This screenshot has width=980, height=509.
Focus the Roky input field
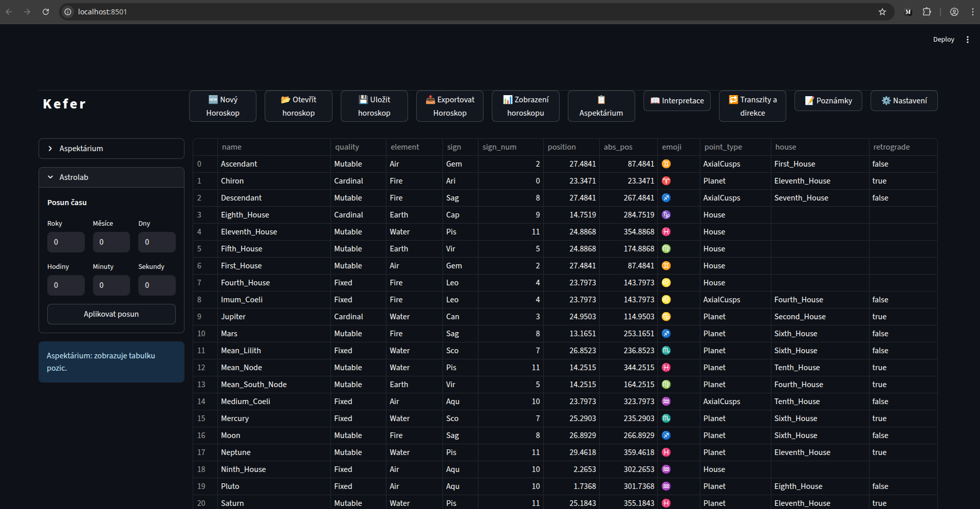pyautogui.click(x=66, y=242)
